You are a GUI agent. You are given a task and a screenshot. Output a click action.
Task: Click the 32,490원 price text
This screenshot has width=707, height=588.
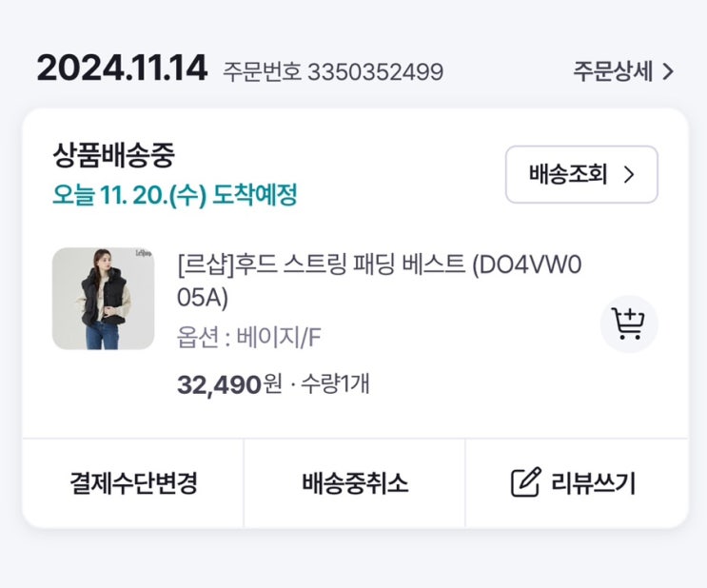(229, 384)
